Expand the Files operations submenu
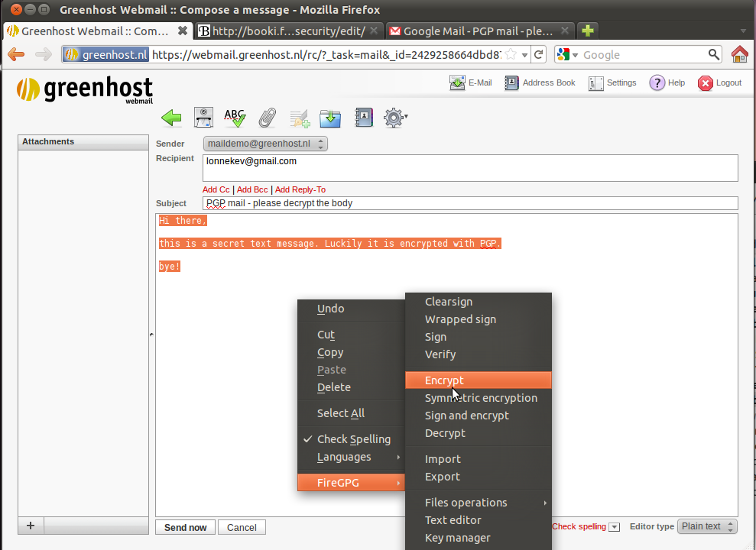This screenshot has height=550, width=756. tap(466, 503)
